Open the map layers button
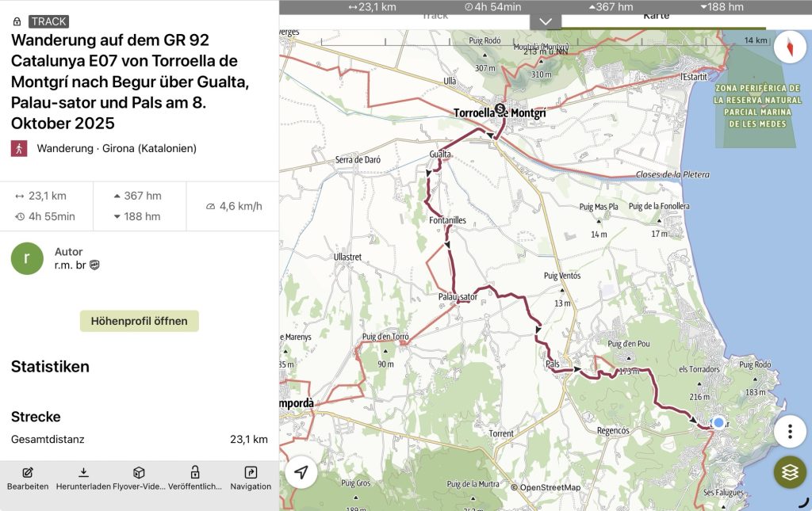Viewport: 812px width, 511px height. click(789, 472)
